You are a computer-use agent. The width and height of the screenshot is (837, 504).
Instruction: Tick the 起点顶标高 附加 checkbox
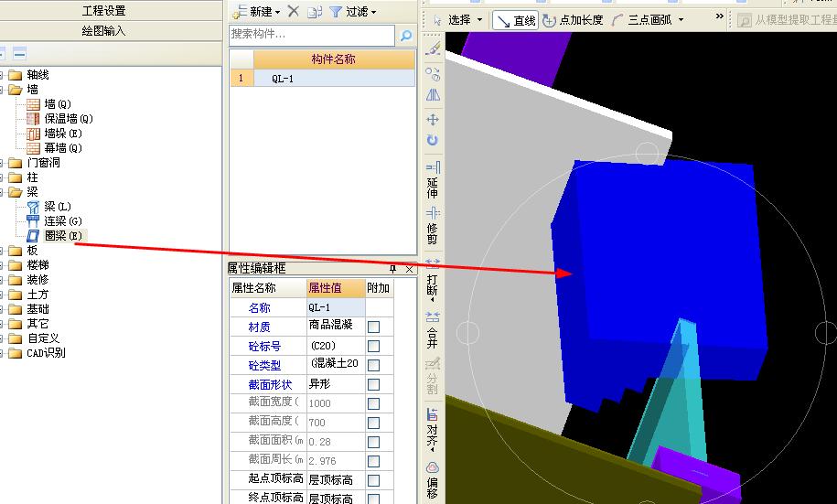click(373, 480)
